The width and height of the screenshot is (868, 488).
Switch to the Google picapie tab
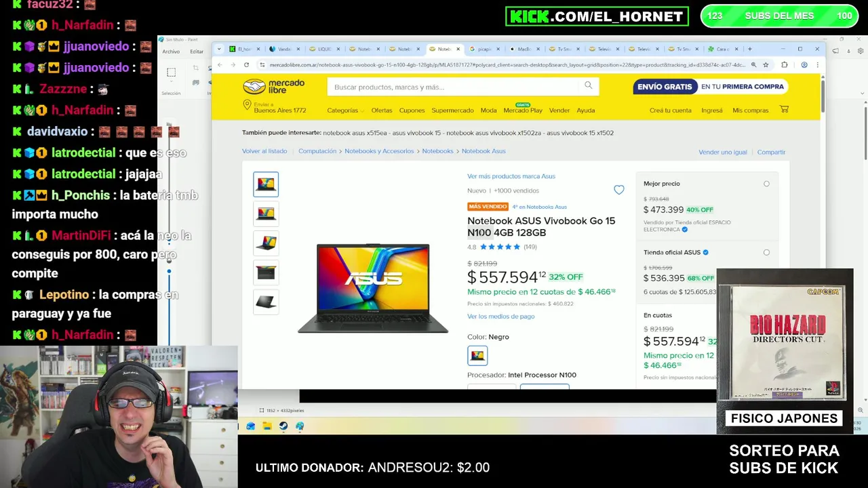(x=484, y=49)
